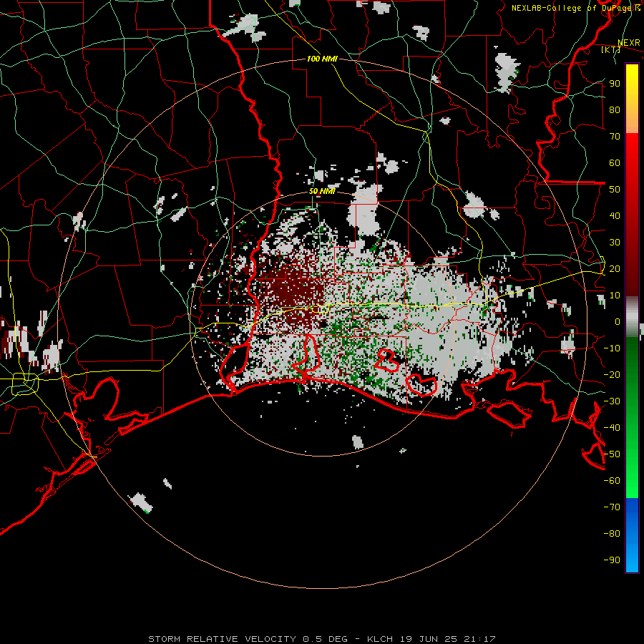Select the 30 value on velocity scale
Image resolution: width=644 pixels, height=644 pixels.
pos(615,243)
